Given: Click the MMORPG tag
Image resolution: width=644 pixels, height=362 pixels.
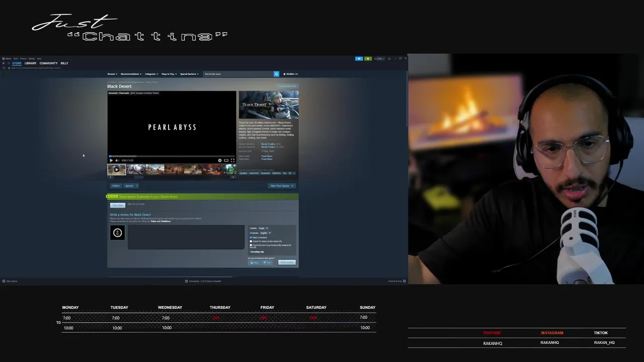Looking at the screenshot, I should (x=276, y=173).
